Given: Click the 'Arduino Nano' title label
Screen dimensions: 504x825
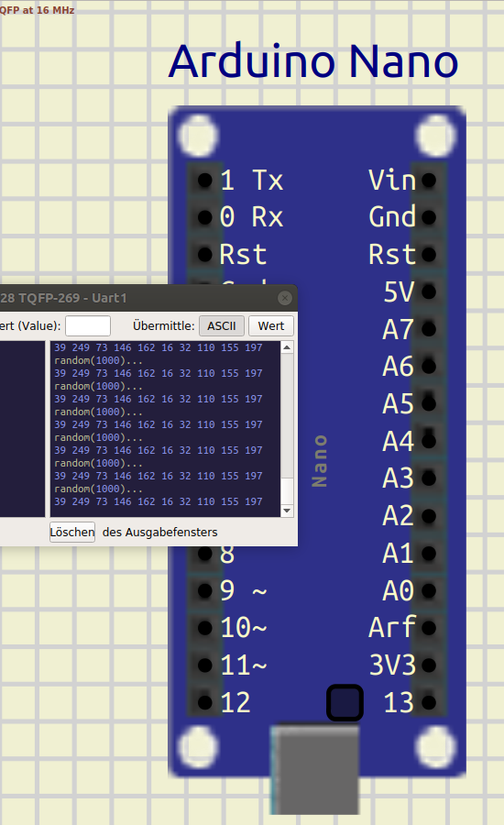Looking at the screenshot, I should coord(313,61).
